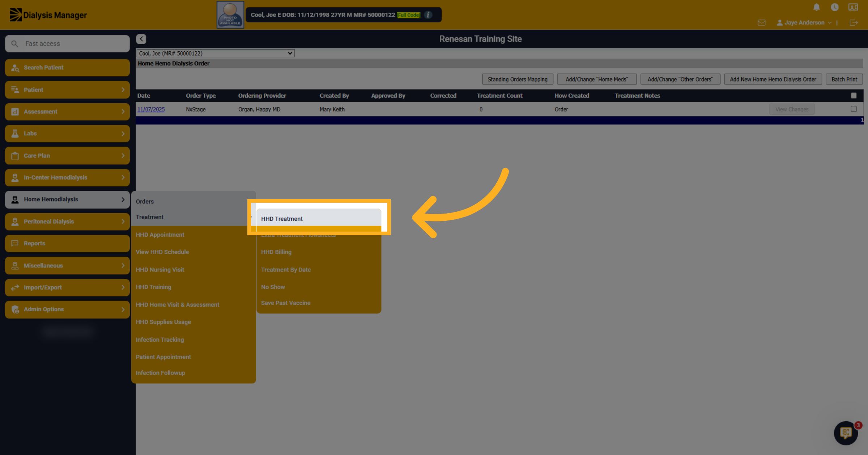This screenshot has height=455, width=868.
Task: Click the Assessment sidebar icon
Action: click(x=15, y=112)
